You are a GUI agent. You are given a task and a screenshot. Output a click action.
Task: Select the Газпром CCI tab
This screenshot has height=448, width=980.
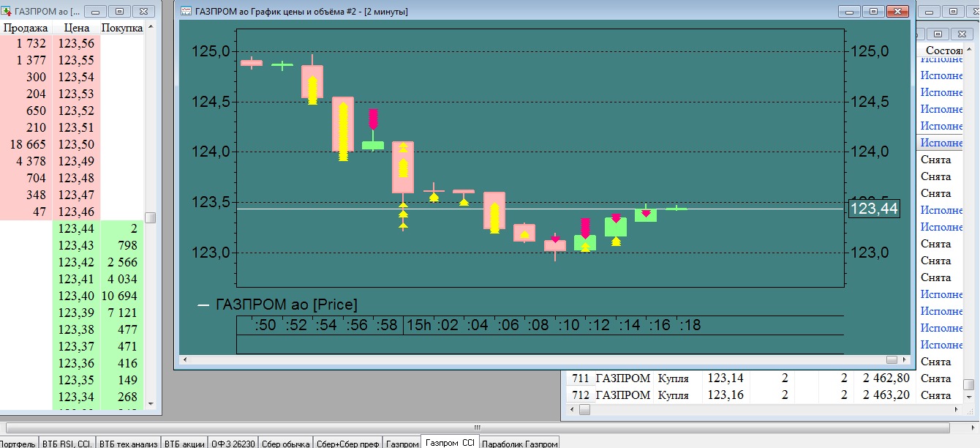pos(451,443)
